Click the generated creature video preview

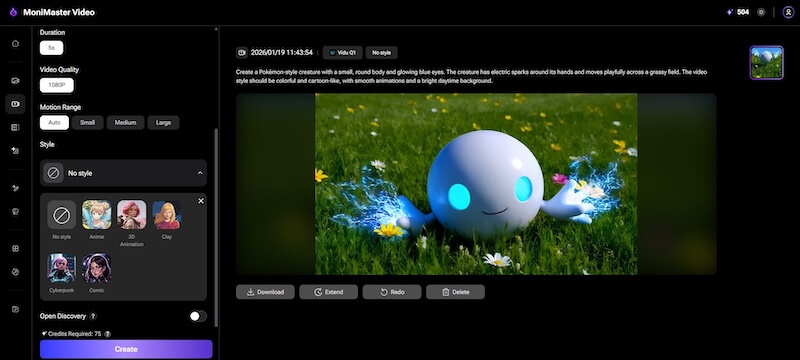[x=476, y=184]
